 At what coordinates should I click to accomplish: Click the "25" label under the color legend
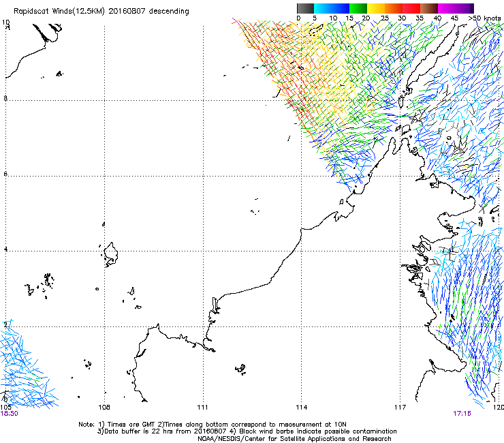pyautogui.click(x=385, y=18)
